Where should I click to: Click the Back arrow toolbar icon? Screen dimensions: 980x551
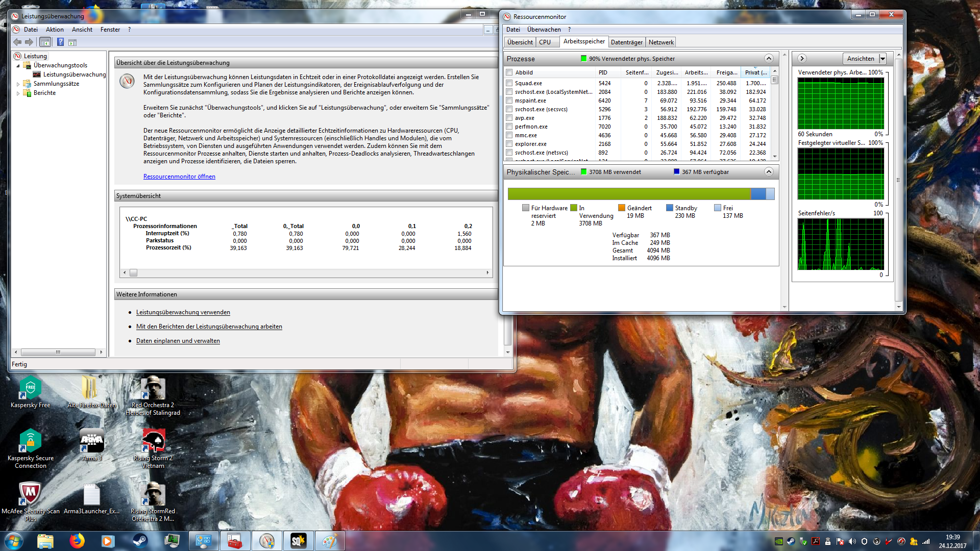[x=17, y=42]
